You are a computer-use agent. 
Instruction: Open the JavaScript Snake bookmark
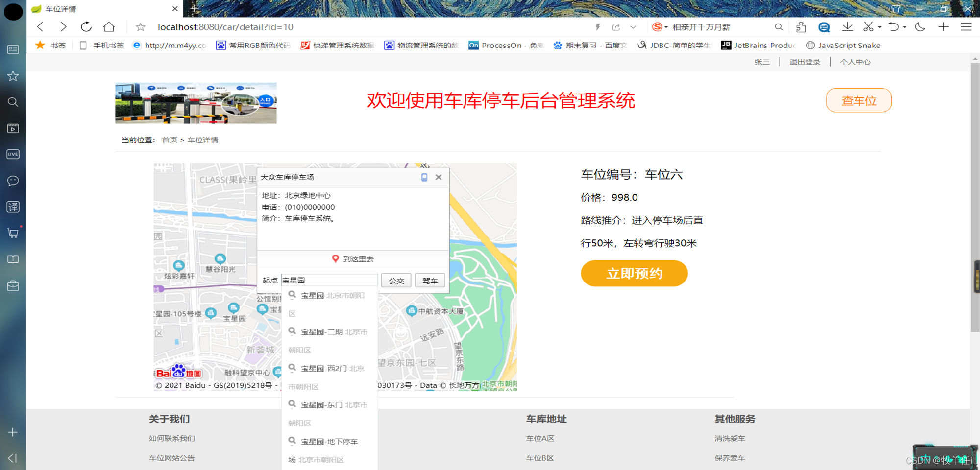pos(843,45)
